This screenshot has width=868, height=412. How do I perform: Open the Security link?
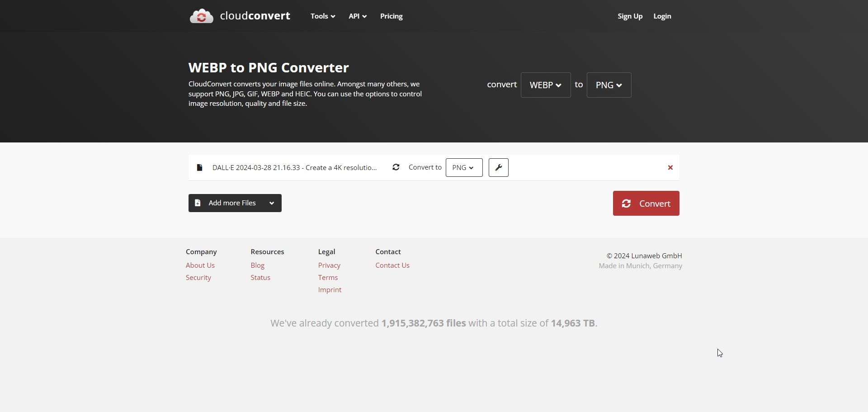click(x=198, y=278)
